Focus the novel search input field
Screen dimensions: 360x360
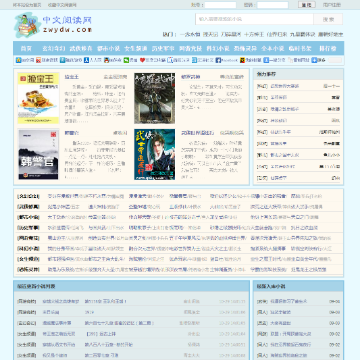click(x=254, y=19)
